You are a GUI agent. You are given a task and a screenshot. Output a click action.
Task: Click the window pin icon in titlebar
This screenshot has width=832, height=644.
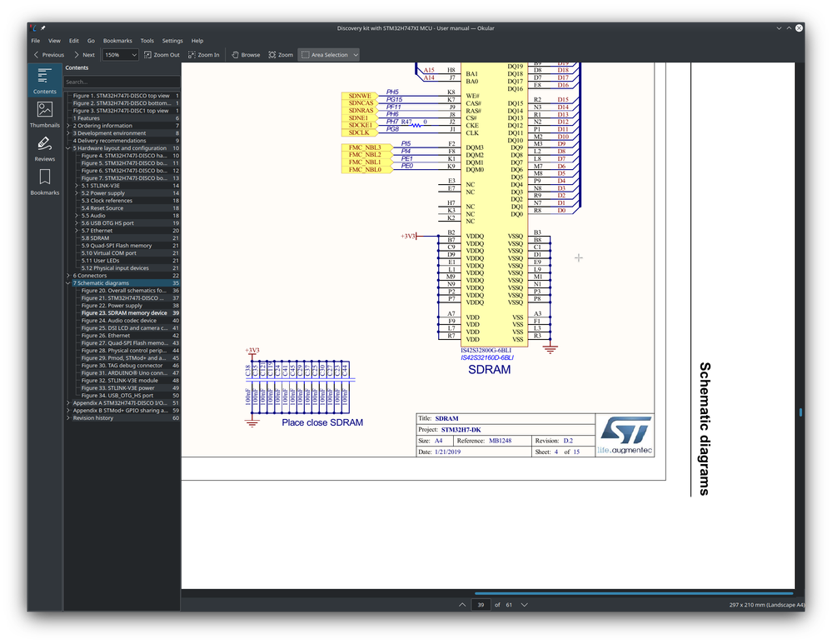coord(43,28)
